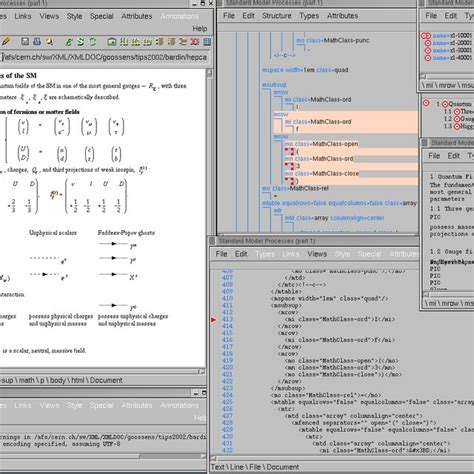Image resolution: width=474 pixels, height=474 pixels.
Task: Select the 'msubsup' node in the structure tree
Action: pos(274,85)
